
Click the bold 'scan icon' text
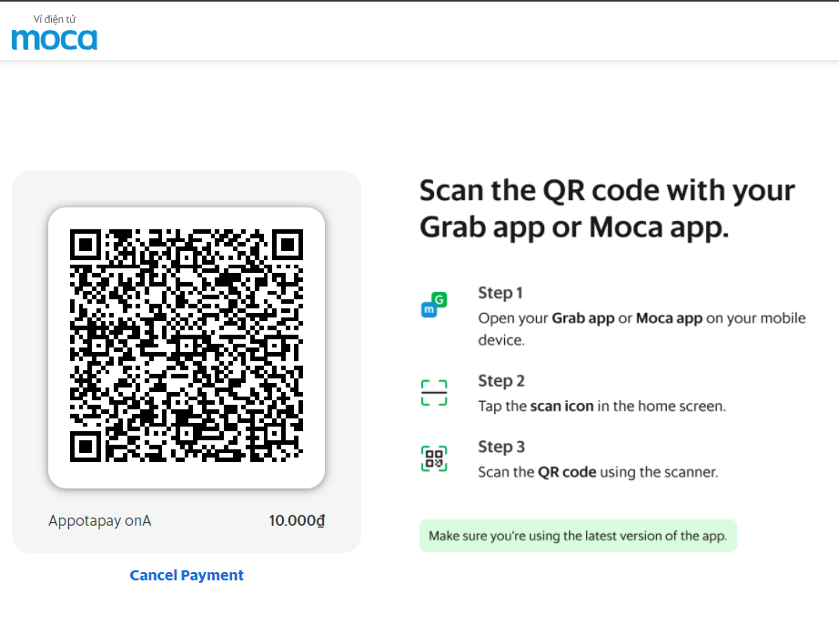pos(561,406)
